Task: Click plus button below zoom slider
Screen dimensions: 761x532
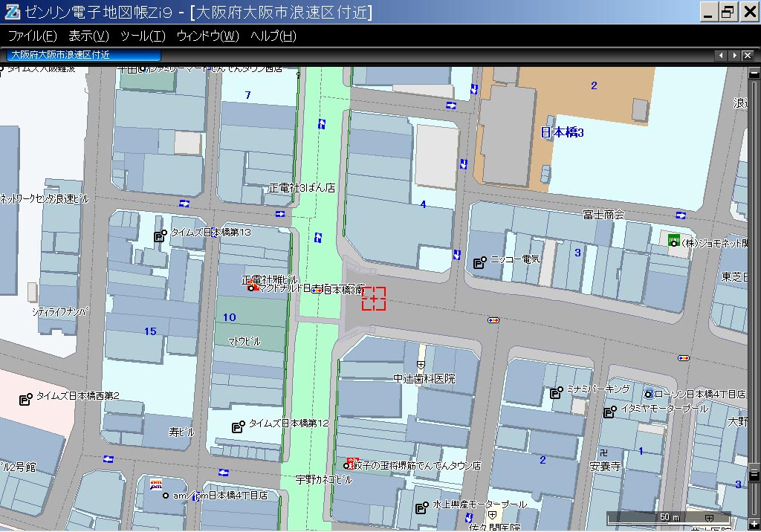Action: 754,525
